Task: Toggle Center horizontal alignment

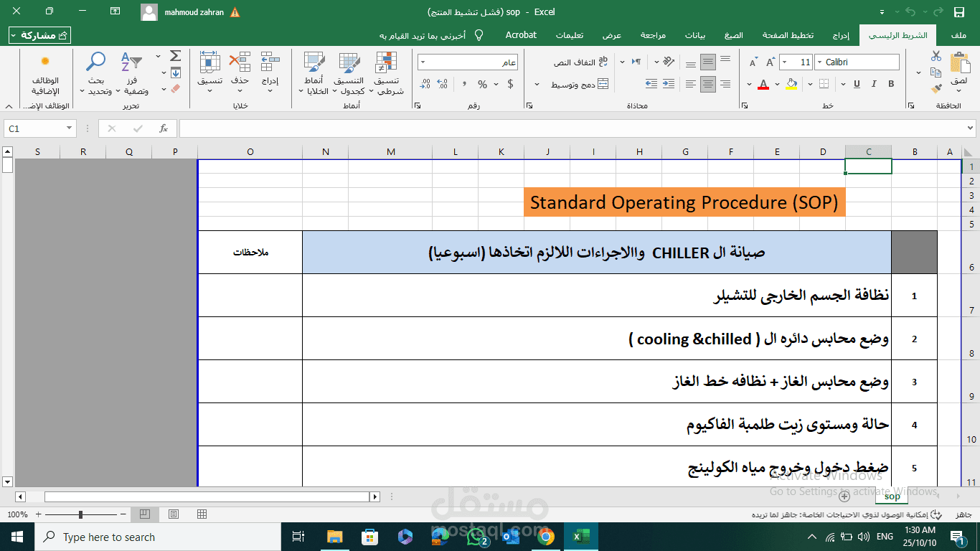Action: [x=708, y=84]
